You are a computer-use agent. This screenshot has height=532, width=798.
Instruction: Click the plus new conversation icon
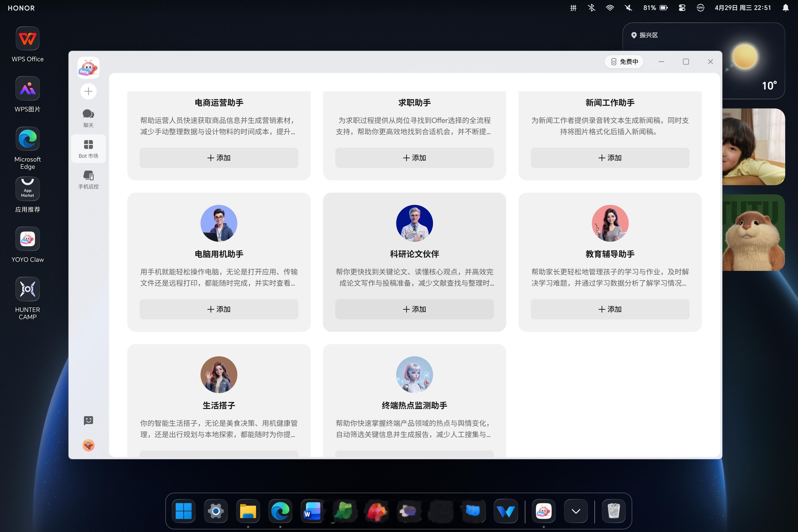pos(88,91)
